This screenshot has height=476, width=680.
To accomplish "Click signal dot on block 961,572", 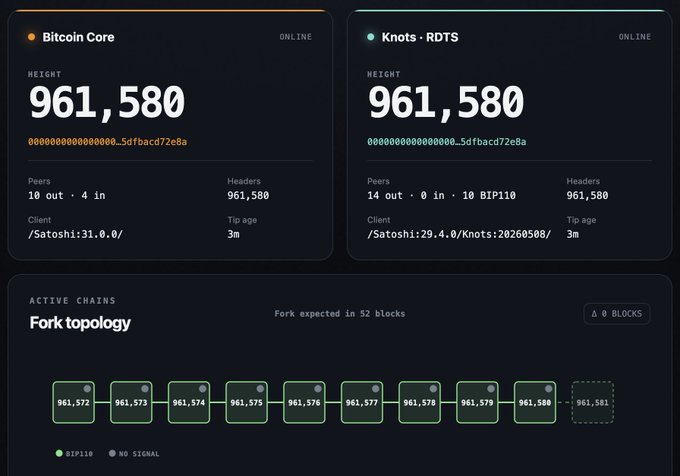I will tap(87, 388).
